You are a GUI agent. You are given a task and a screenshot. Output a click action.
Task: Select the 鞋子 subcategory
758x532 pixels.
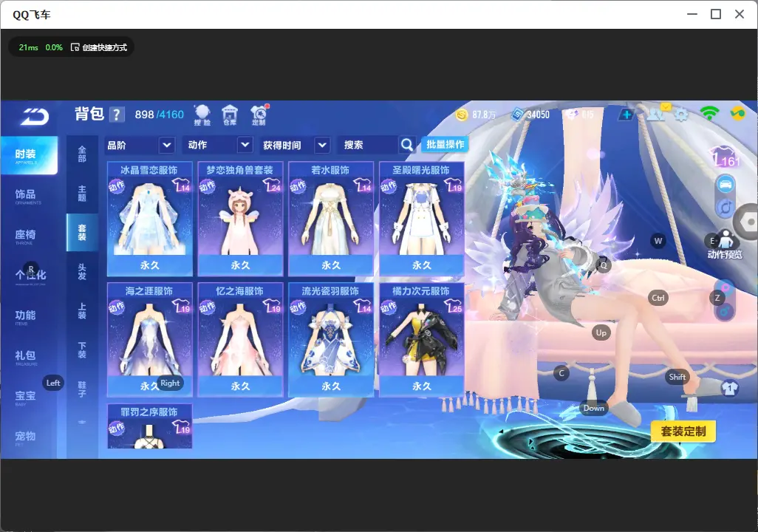[x=82, y=389]
